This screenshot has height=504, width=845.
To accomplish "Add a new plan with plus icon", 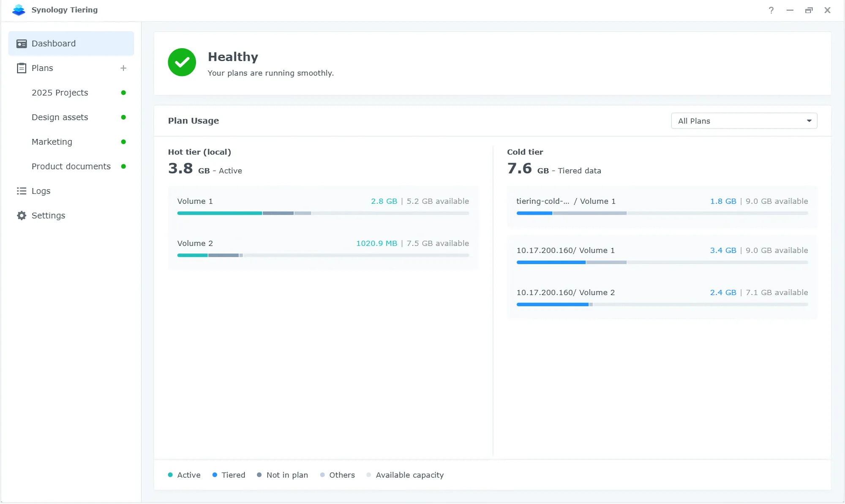I will click(123, 68).
